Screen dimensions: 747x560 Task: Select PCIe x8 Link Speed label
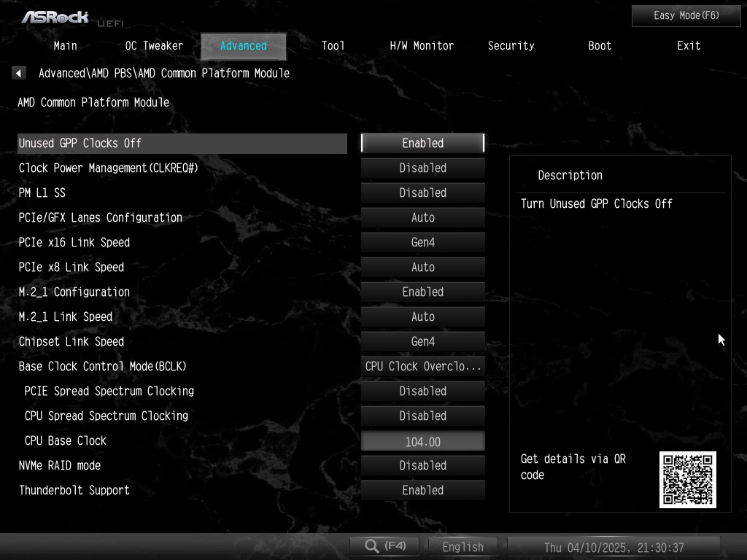71,267
